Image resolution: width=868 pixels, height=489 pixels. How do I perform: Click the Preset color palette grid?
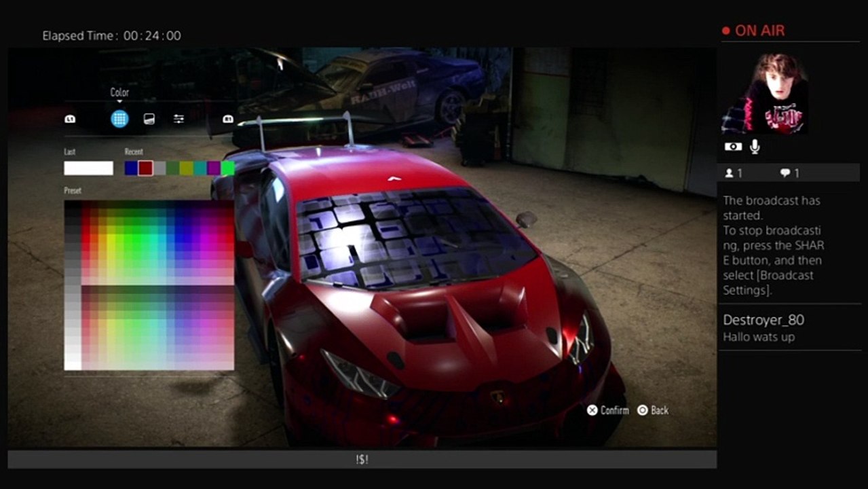149,285
